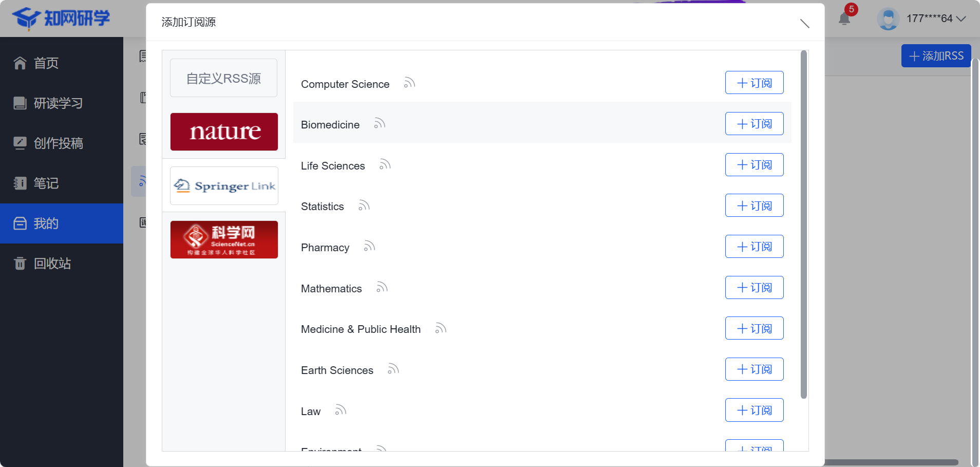Click RSS icon next to Statistics
Viewport: 980px width, 467px height.
click(x=364, y=206)
